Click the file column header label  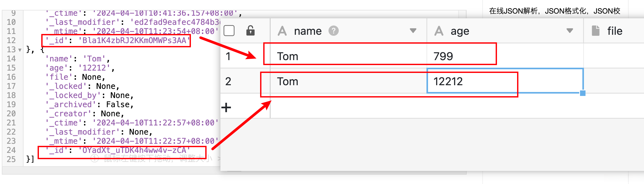point(615,31)
